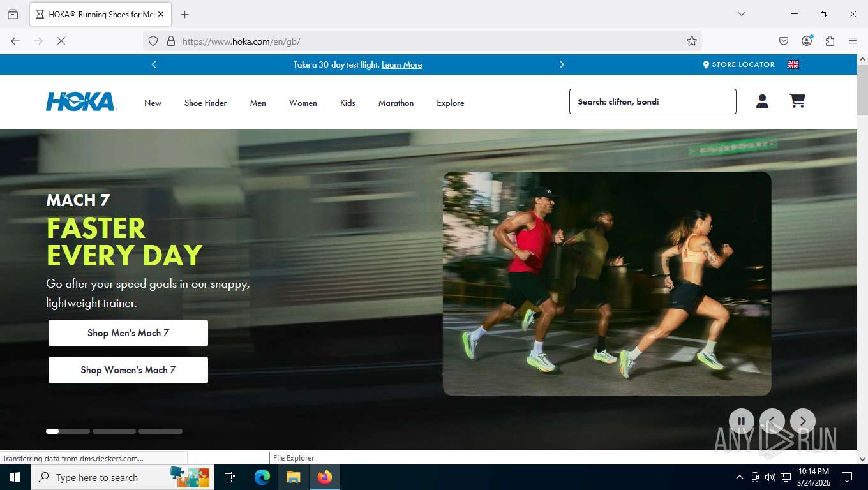Open the Men menu

258,103
